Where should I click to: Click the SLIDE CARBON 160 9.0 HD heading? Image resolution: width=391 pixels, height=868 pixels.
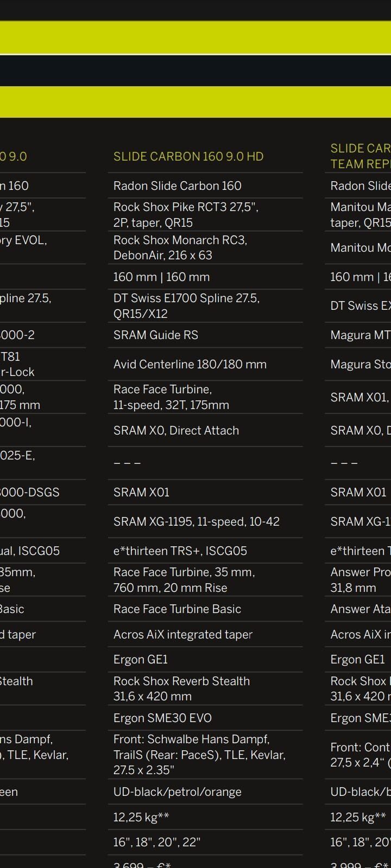click(x=188, y=156)
